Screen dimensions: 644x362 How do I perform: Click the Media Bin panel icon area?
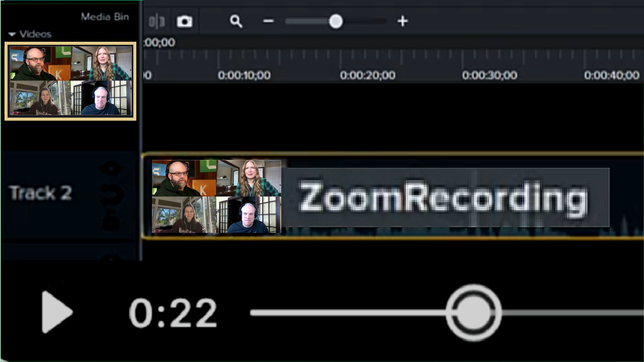click(105, 16)
